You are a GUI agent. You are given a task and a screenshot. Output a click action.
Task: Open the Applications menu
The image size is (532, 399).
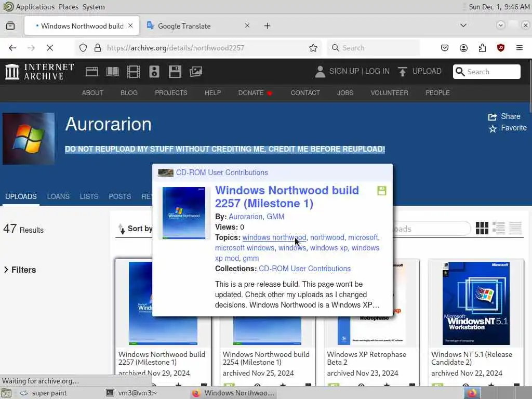click(35, 7)
